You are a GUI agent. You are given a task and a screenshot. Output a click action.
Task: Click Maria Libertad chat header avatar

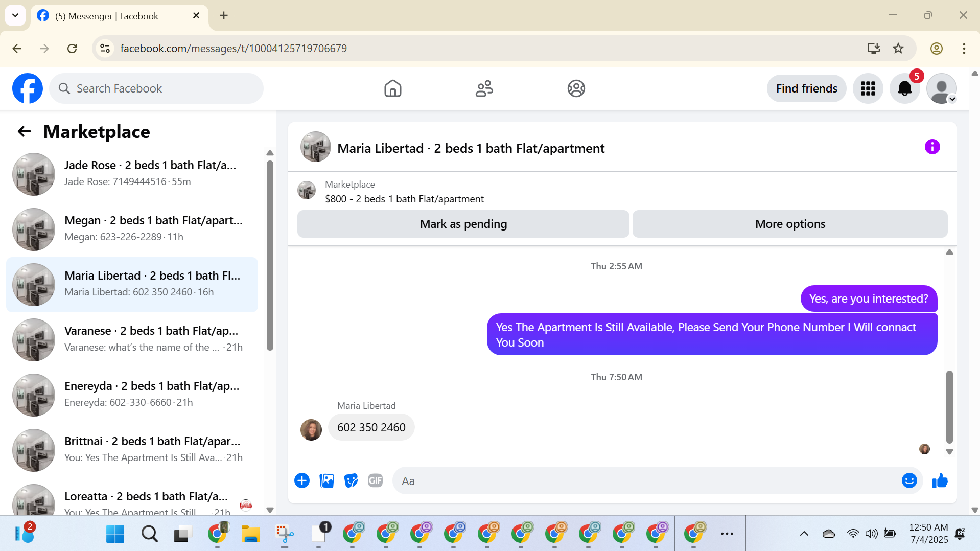(x=315, y=147)
